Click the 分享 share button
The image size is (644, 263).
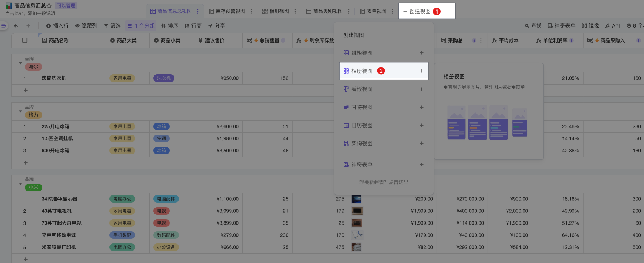point(217,26)
